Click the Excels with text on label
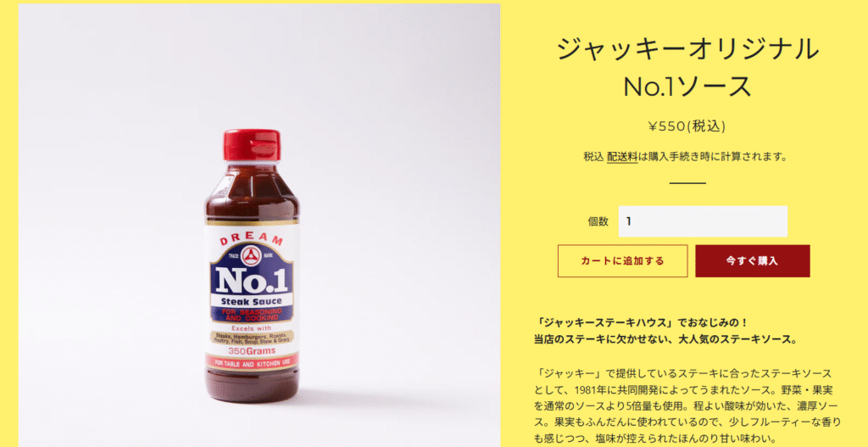The image size is (868, 447). click(x=251, y=328)
